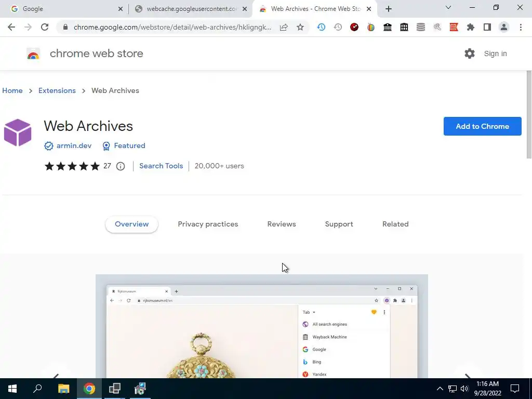Open the volume speaker tray icon
The image size is (532, 399).
point(464,389)
